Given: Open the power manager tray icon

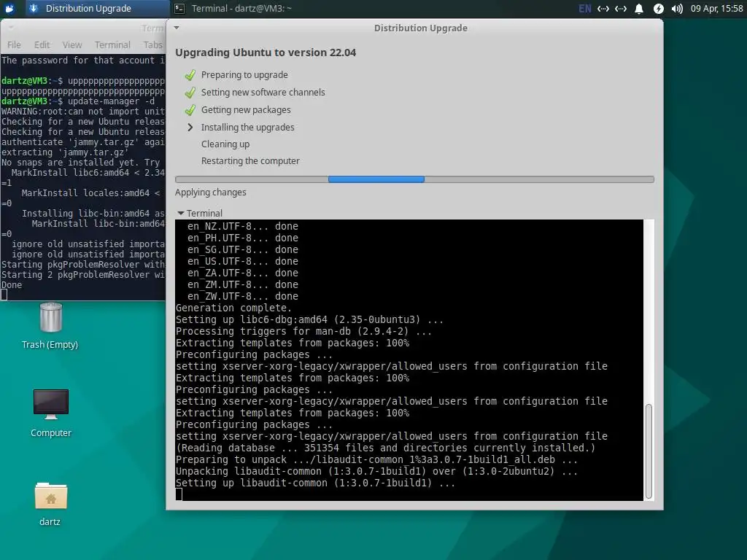Looking at the screenshot, I should click(659, 9).
